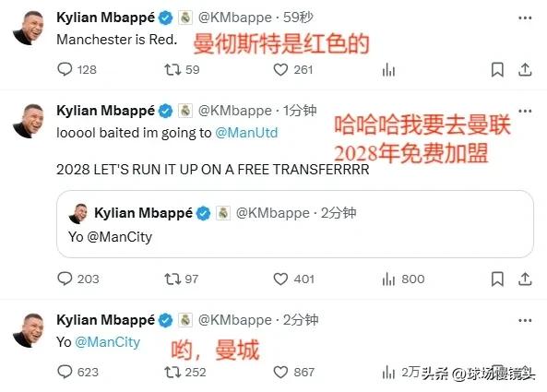Follow the @ManUtd mention link
The height and width of the screenshot is (392, 547).
click(x=246, y=133)
